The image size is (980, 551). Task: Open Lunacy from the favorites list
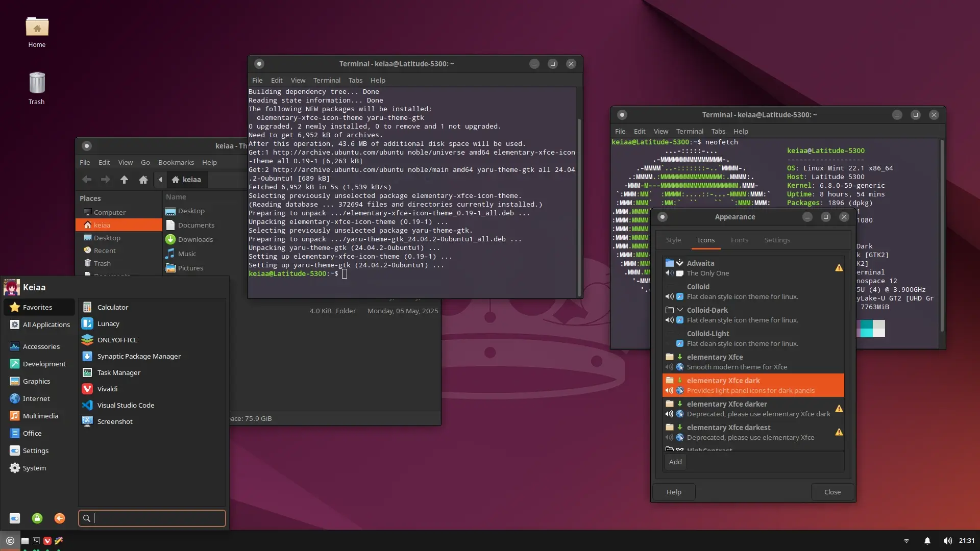(x=108, y=323)
